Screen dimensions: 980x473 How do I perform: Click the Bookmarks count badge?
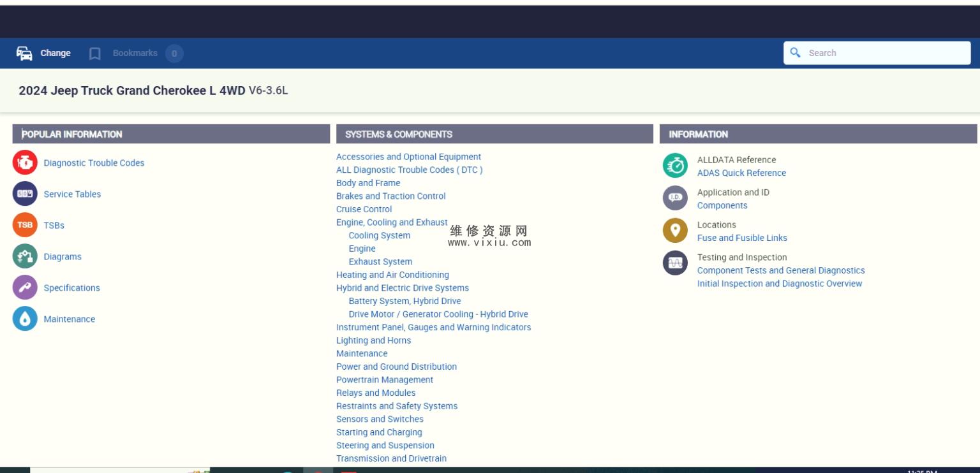(174, 54)
